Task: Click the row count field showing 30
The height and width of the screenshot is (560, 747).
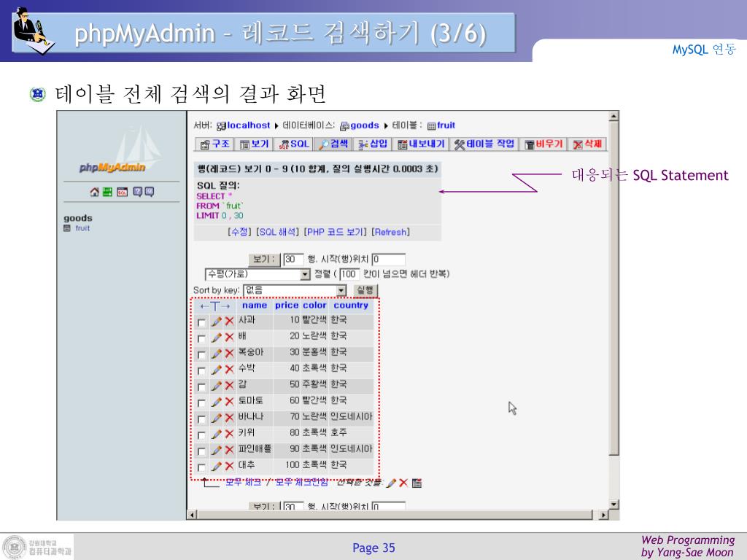Action: tap(293, 260)
